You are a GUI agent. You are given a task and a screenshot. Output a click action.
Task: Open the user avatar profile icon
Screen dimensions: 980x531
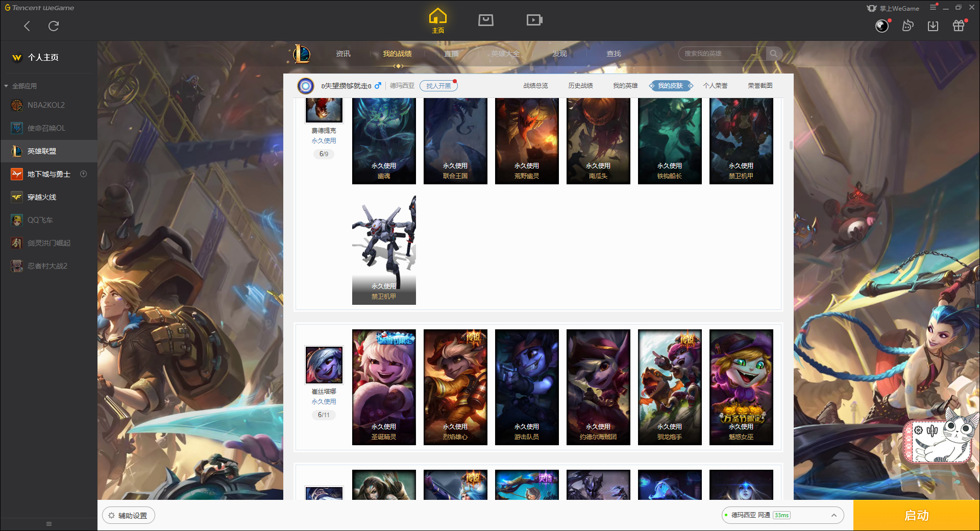tap(882, 26)
